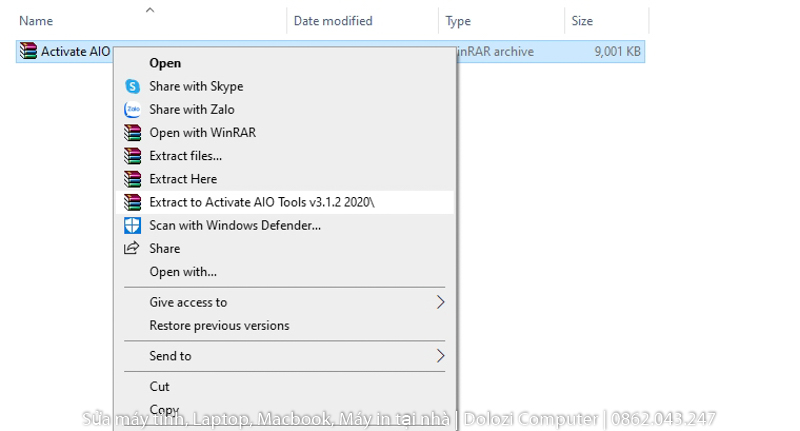The height and width of the screenshot is (431, 800).
Task: Click the 9,001 KB size cell
Action: 617,52
